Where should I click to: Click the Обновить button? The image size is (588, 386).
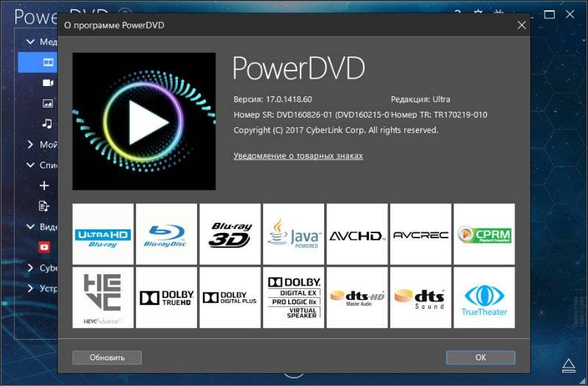[x=107, y=357]
